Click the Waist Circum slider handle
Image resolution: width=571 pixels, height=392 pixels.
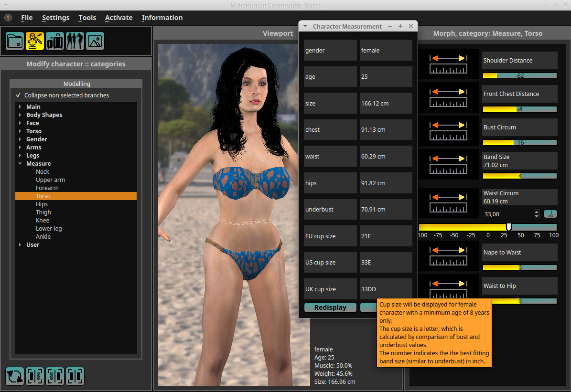509,227
